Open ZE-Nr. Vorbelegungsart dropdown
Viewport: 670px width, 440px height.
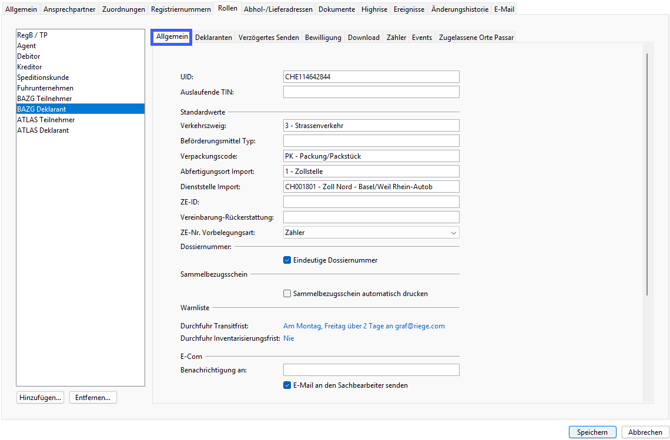click(371, 233)
